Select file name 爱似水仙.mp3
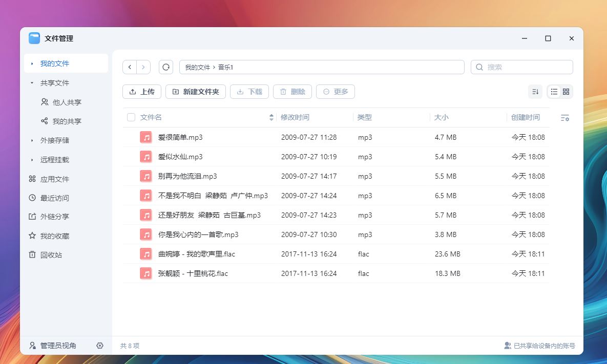Screen dimensions: 607x364 tap(180, 157)
